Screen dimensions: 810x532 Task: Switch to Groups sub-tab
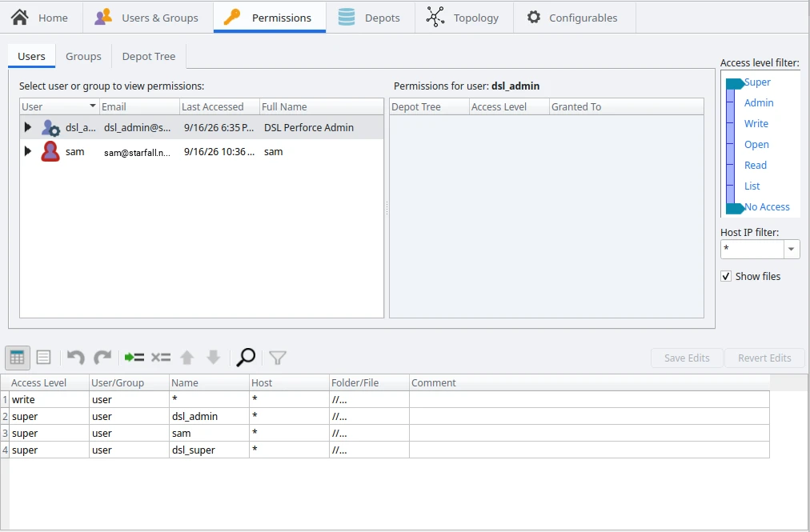(83, 56)
